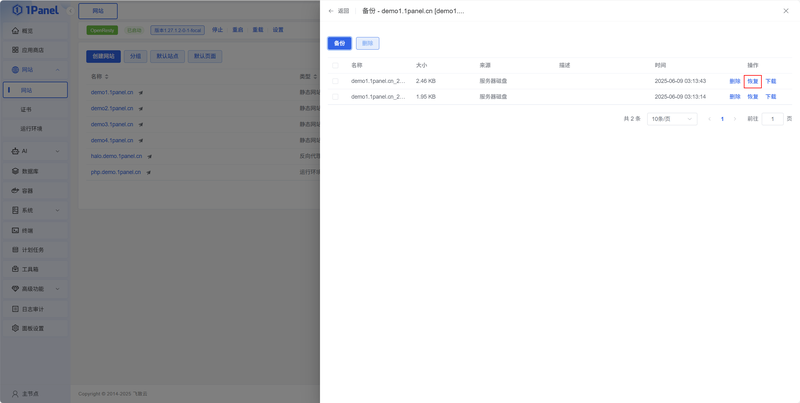Screen dimensions: 800x403
Task: Open the demo2.1panel.cn website link
Action: 112,109
